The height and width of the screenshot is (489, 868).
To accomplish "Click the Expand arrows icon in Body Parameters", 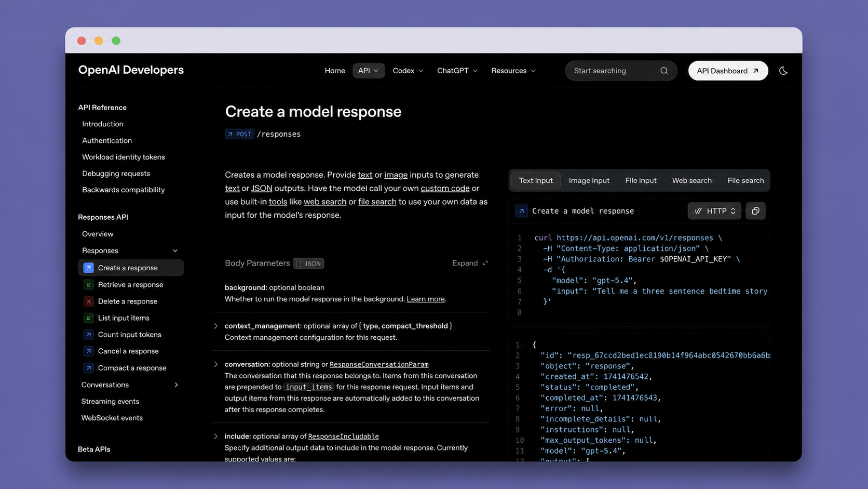I will (485, 263).
